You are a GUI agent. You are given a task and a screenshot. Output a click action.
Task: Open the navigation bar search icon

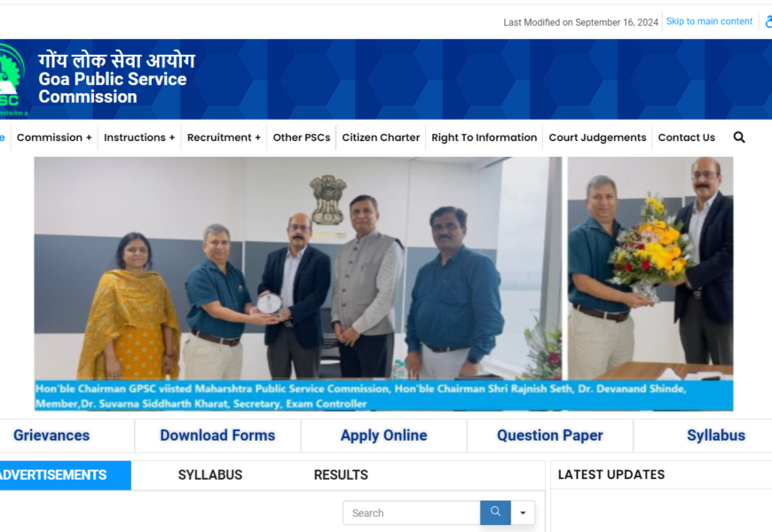click(x=738, y=137)
